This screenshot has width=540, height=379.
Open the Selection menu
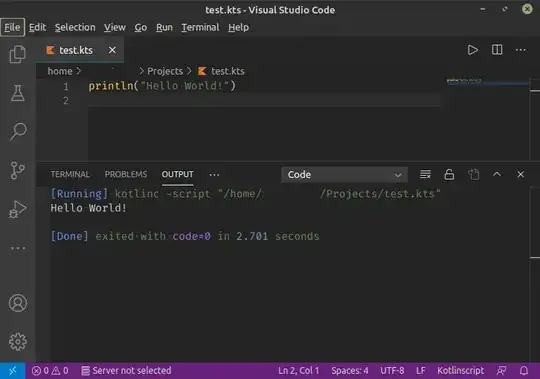click(x=75, y=27)
